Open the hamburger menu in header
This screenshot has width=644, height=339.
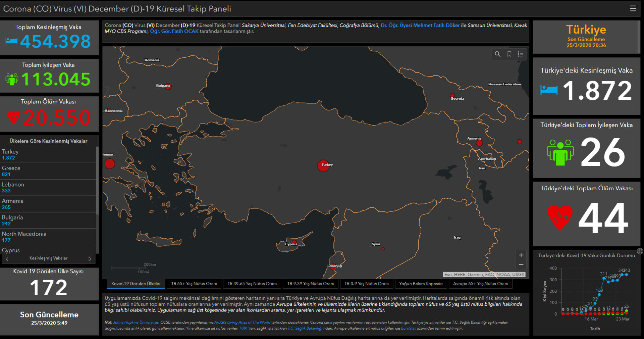633,8
